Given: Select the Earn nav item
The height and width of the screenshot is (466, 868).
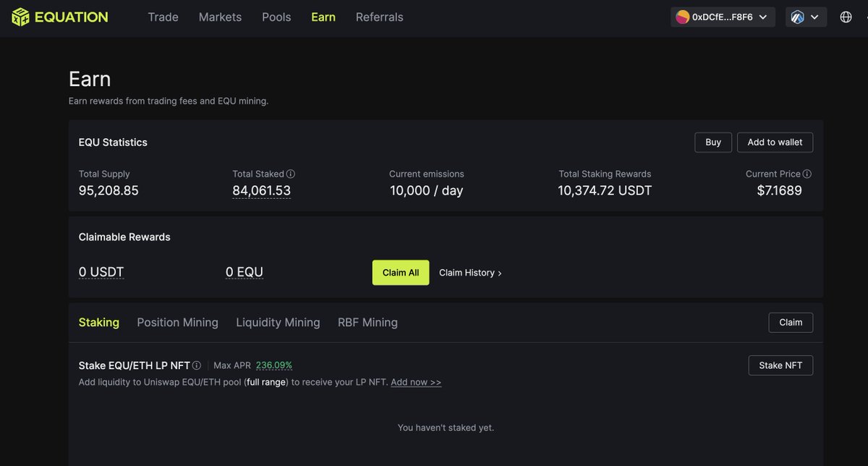Looking at the screenshot, I should click(x=323, y=17).
